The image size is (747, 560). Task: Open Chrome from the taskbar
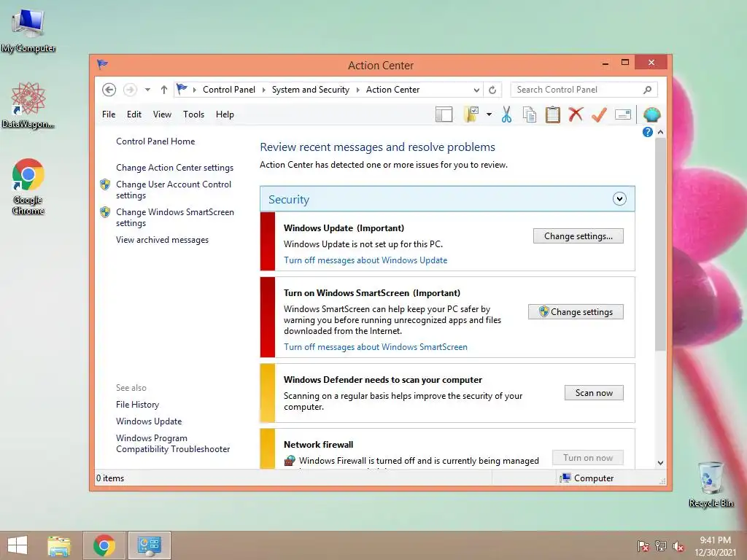104,545
